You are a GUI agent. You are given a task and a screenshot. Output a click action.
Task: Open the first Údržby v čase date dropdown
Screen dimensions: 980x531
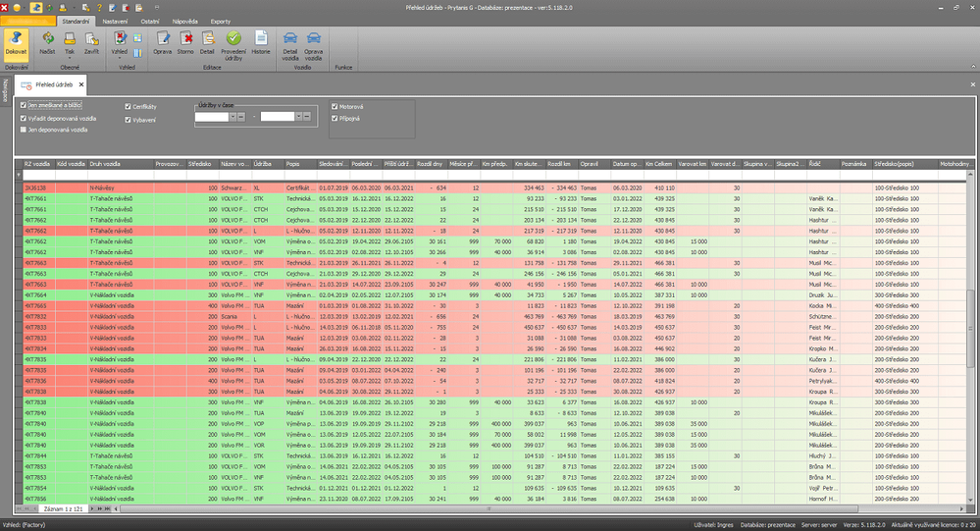click(x=232, y=117)
